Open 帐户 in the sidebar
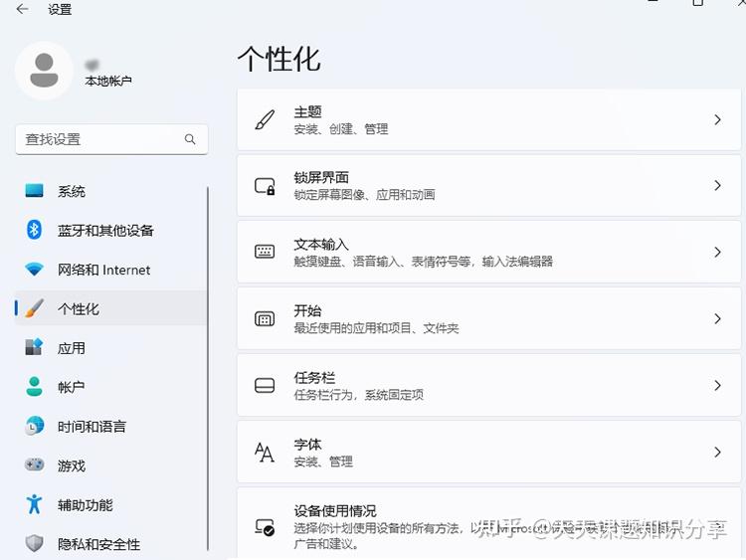746x560 pixels. pyautogui.click(x=110, y=387)
